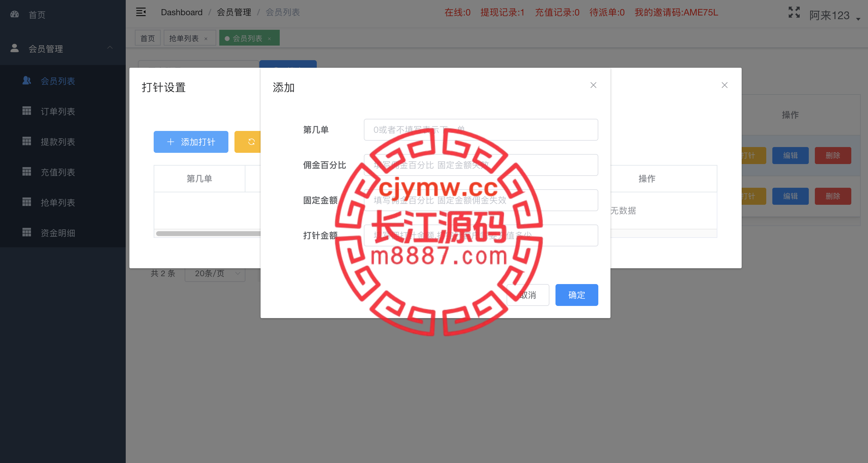Click the 添加打针 button
Screen dimensions: 868x463
191,142
